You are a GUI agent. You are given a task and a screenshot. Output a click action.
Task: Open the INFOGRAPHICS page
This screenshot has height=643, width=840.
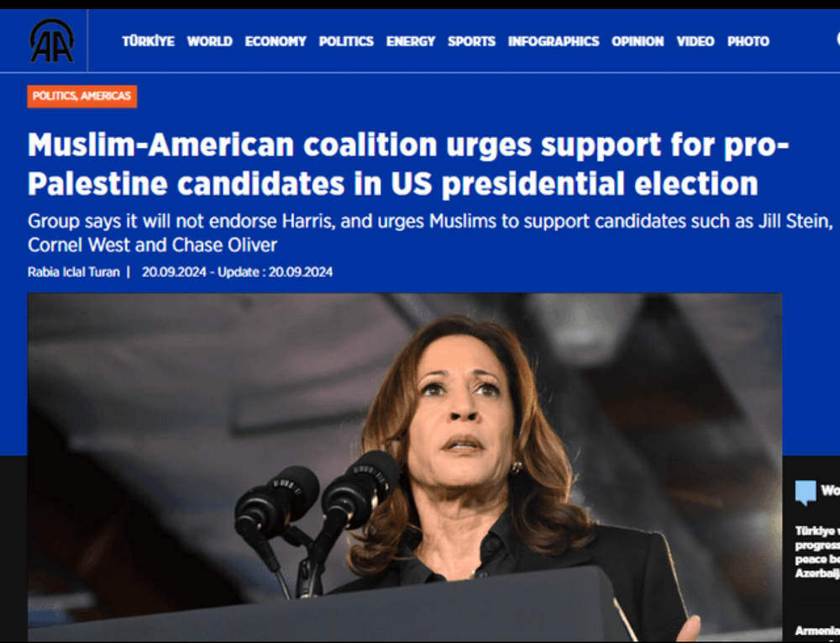point(554,41)
